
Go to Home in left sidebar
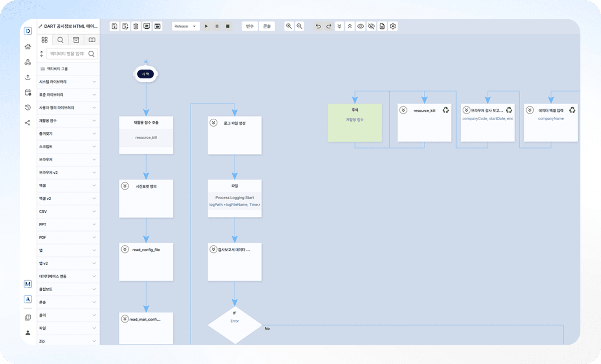28,47
